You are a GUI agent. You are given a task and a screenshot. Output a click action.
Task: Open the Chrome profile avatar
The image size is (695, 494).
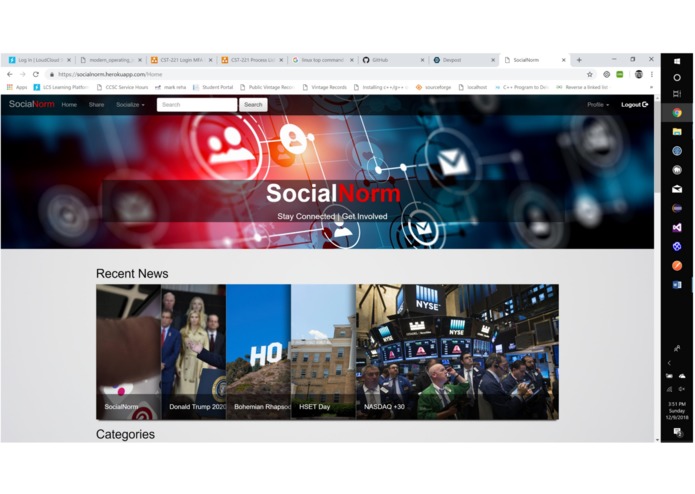tap(639, 74)
